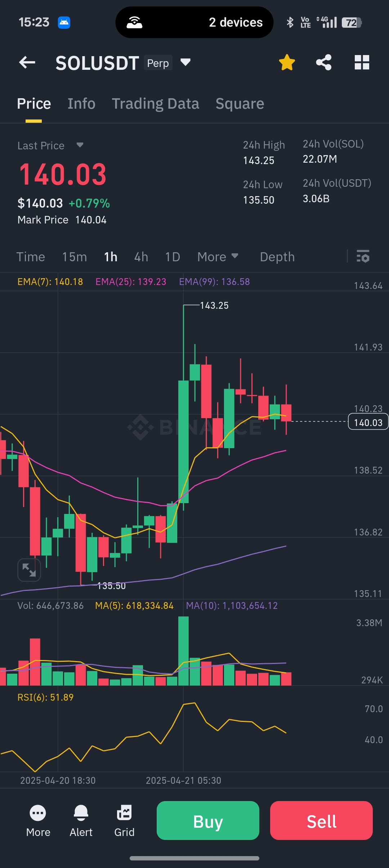This screenshot has height=868, width=389.
Task: Tap the 24h Vol(SOL) 22.07M value
Action: coord(320,159)
